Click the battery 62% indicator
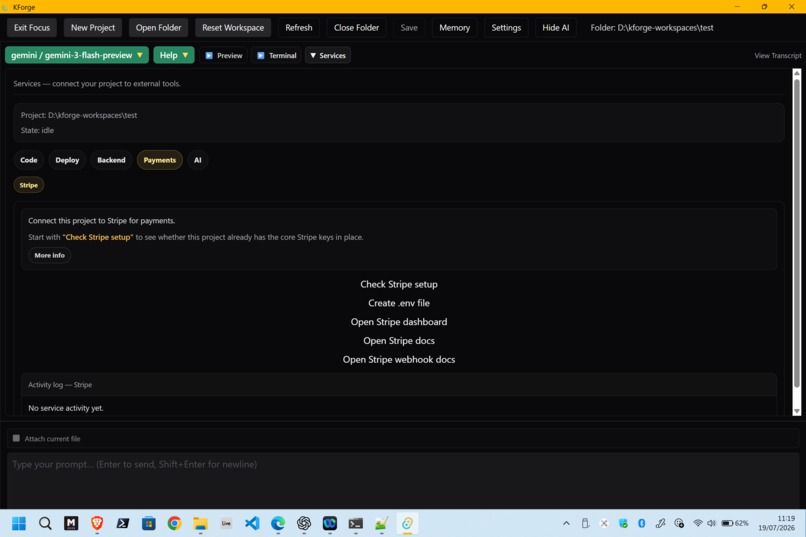Screen dimensions: 806x537 pyautogui.click(x=735, y=523)
